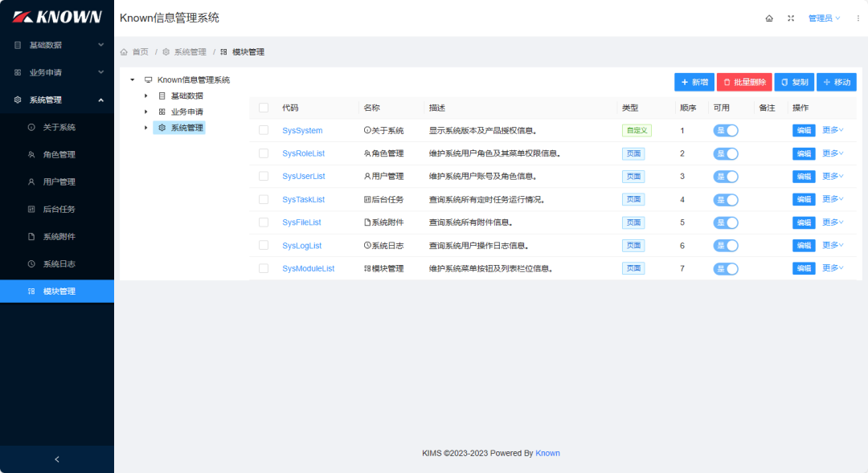
Task: Check the checkbox for SysRoleList row
Action: coord(264,153)
